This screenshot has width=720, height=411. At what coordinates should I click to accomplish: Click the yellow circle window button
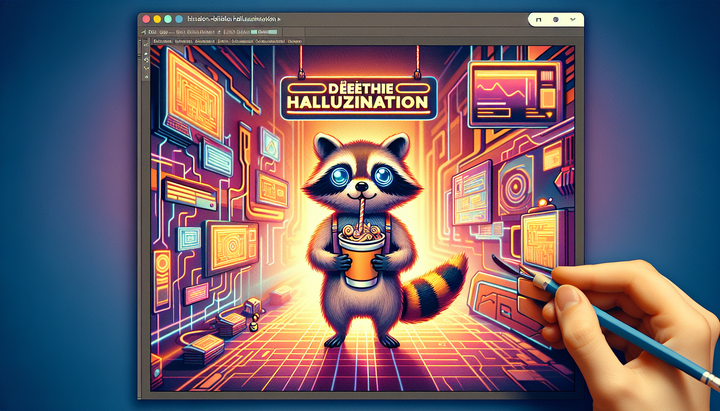(159, 19)
